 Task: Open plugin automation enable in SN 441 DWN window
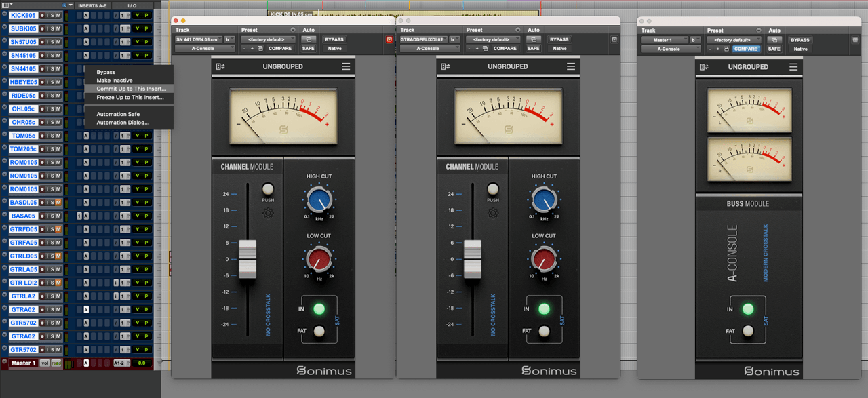308,39
